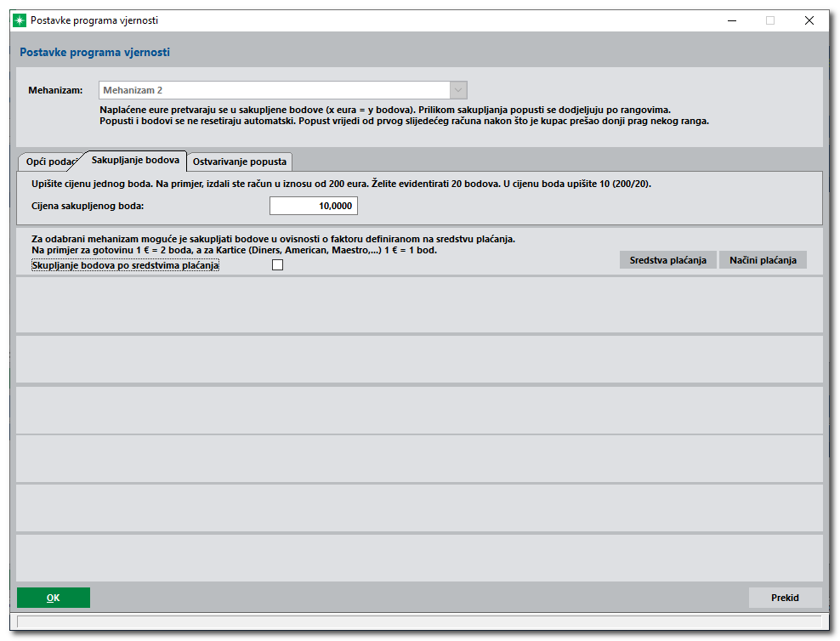Click the blue Postavke programa vjernosti heading
This screenshot has height=641, width=840.
pos(94,53)
